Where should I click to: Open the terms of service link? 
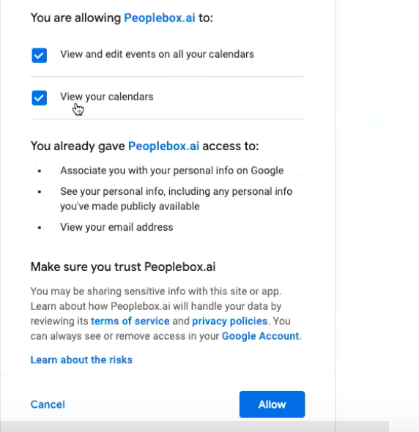[130, 321]
